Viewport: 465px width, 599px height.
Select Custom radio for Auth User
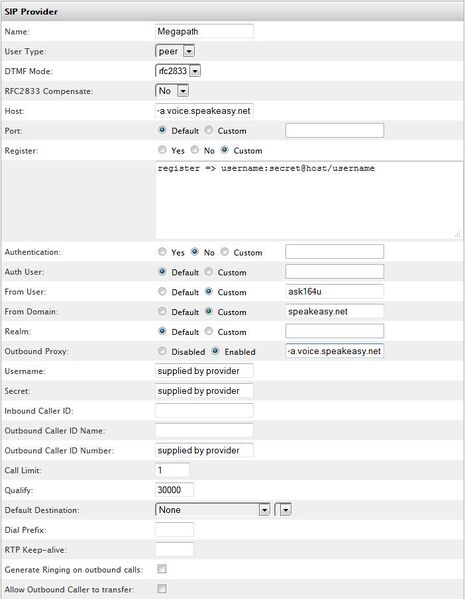point(209,272)
